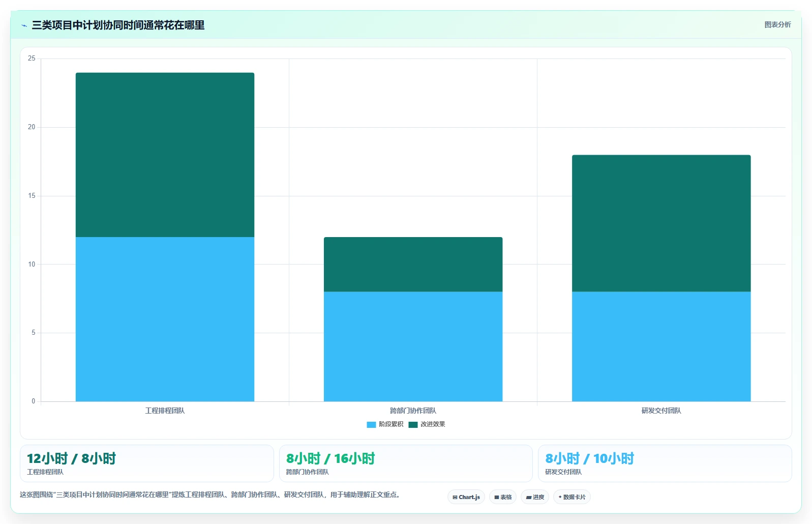The width and height of the screenshot is (812, 524).
Task: Click the y-axis value 5
Action: [x=34, y=333]
